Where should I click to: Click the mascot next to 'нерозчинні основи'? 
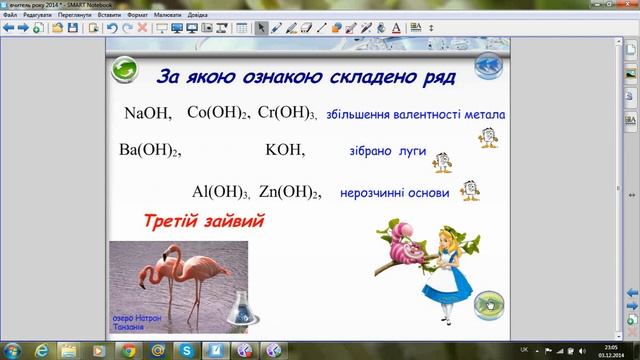(x=470, y=190)
